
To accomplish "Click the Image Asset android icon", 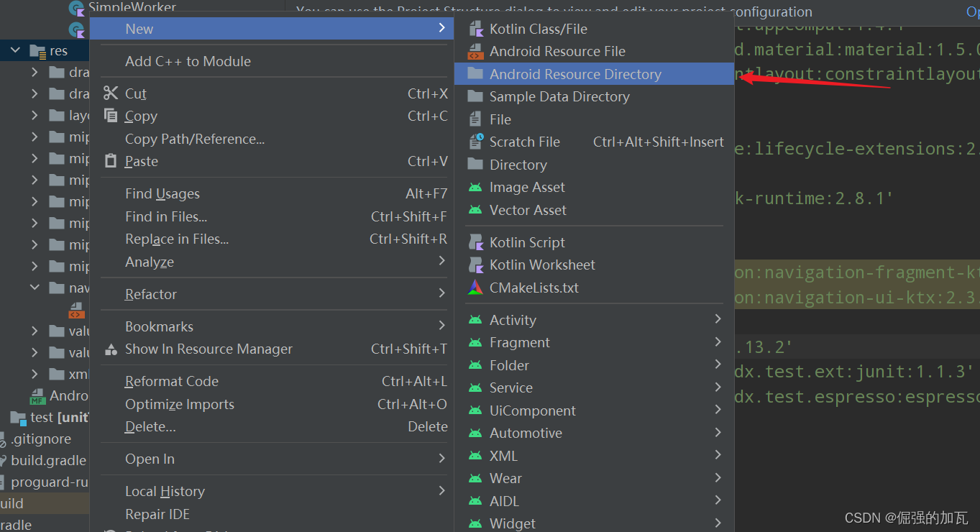I will (x=475, y=187).
